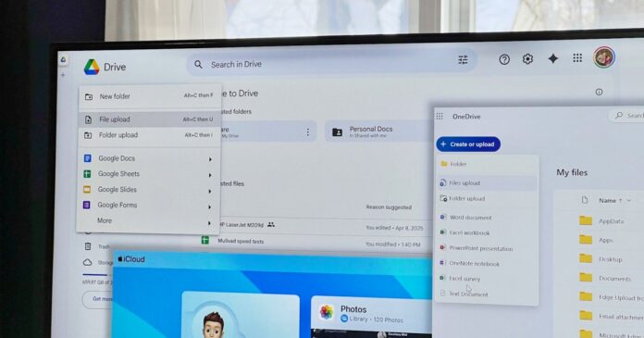This screenshot has width=644, height=338.
Task: Click the Personal Docs shared folder icon
Action: pyautogui.click(x=337, y=132)
